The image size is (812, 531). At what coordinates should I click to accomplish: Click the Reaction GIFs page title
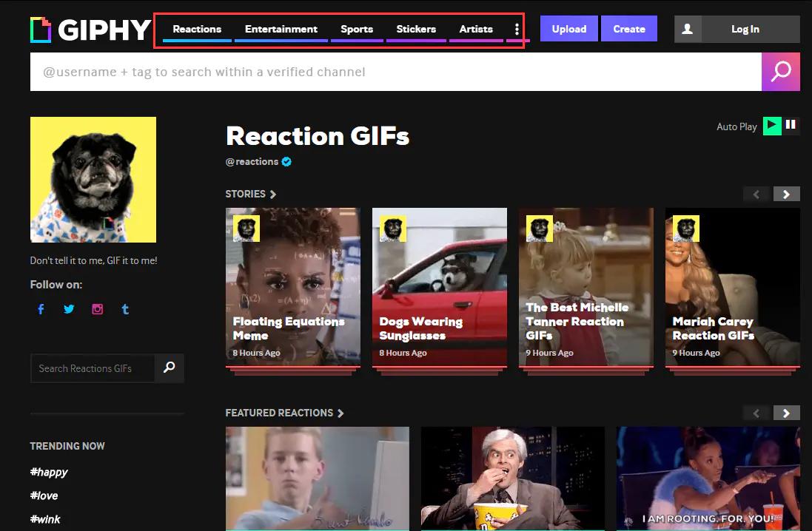click(x=318, y=136)
